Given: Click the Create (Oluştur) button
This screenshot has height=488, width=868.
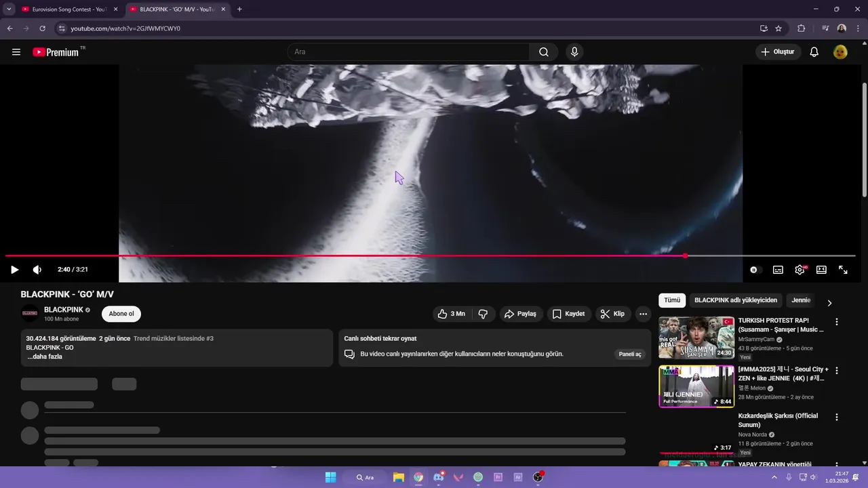Looking at the screenshot, I should point(778,52).
